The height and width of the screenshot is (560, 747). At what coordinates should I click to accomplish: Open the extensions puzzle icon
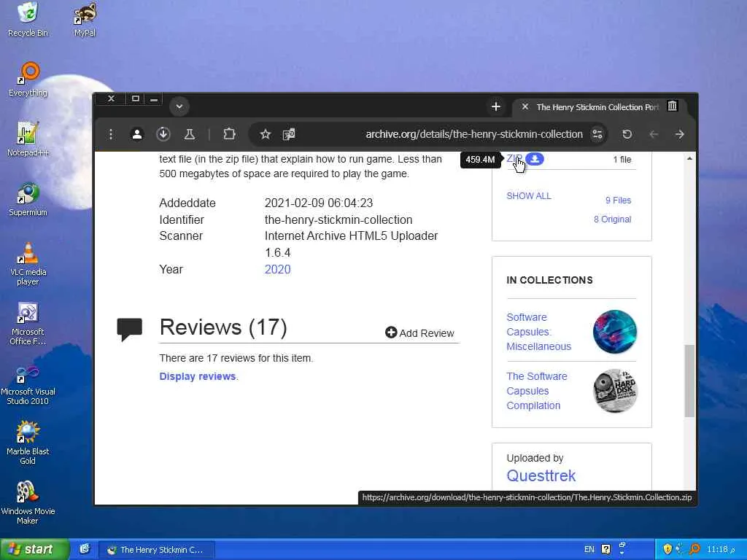point(229,134)
